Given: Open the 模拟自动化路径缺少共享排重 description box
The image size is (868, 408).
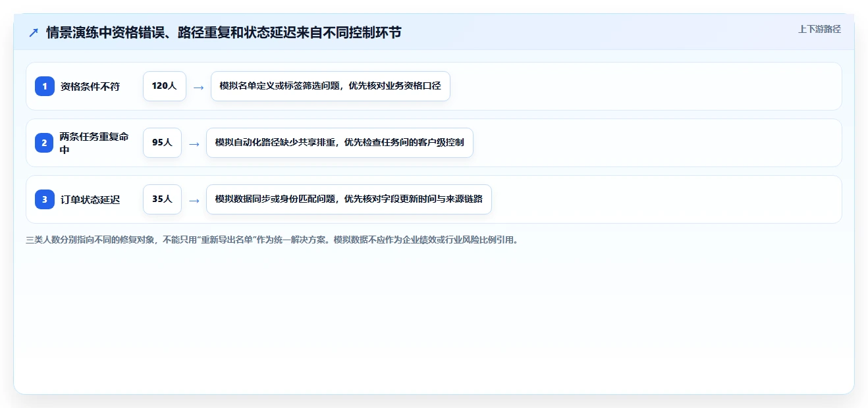Looking at the screenshot, I should (340, 143).
